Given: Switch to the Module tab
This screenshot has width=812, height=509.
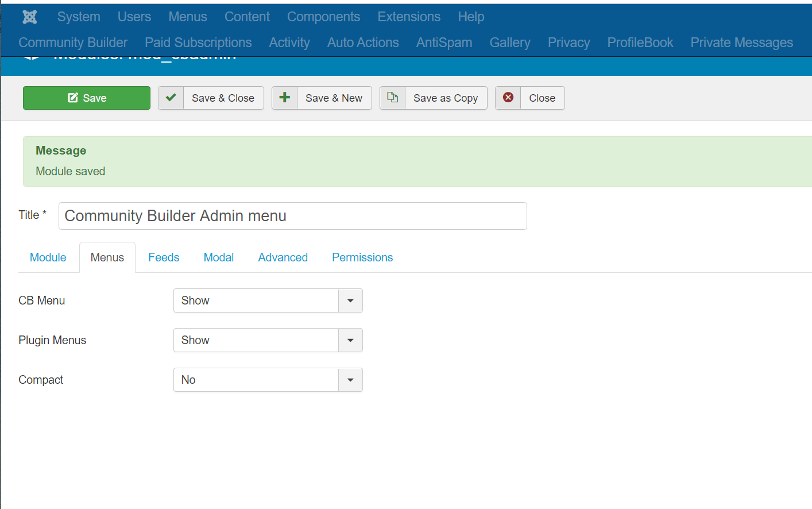Looking at the screenshot, I should 48,257.
